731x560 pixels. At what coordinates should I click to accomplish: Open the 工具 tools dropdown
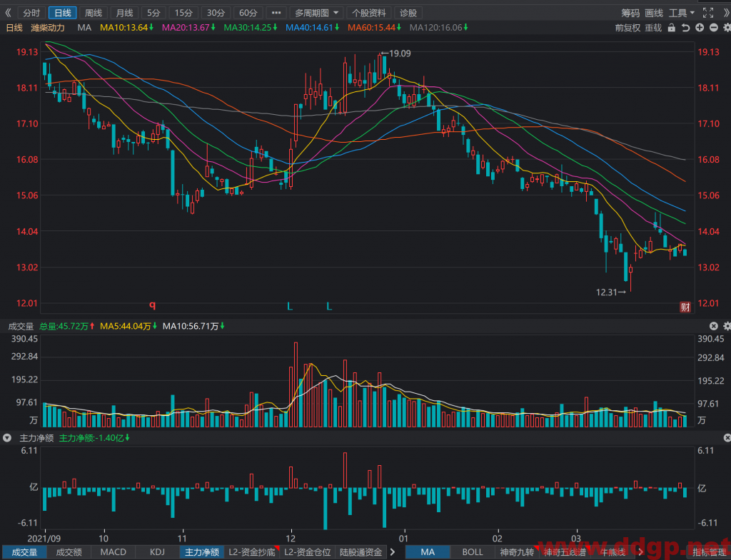pos(682,13)
